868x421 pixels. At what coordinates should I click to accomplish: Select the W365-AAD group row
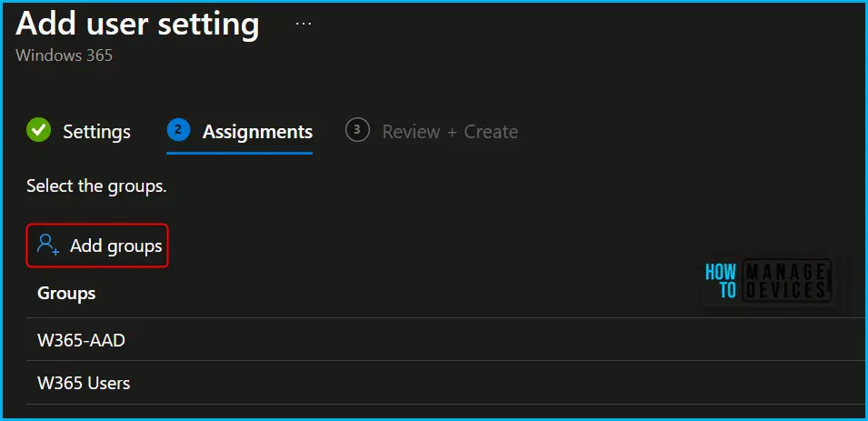click(446, 339)
